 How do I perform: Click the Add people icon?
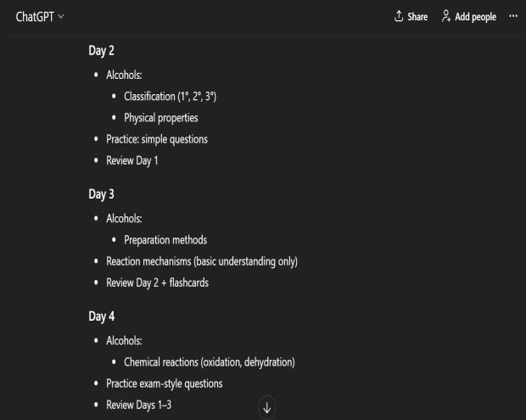(x=446, y=17)
